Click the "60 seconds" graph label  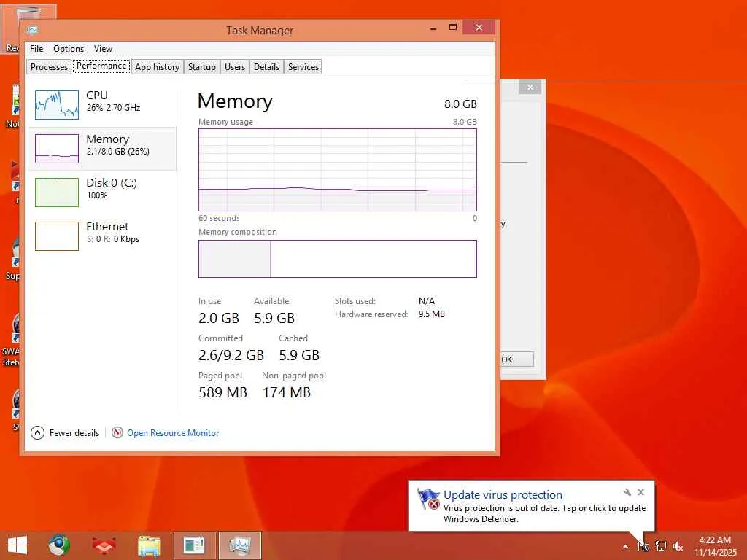pyautogui.click(x=219, y=218)
